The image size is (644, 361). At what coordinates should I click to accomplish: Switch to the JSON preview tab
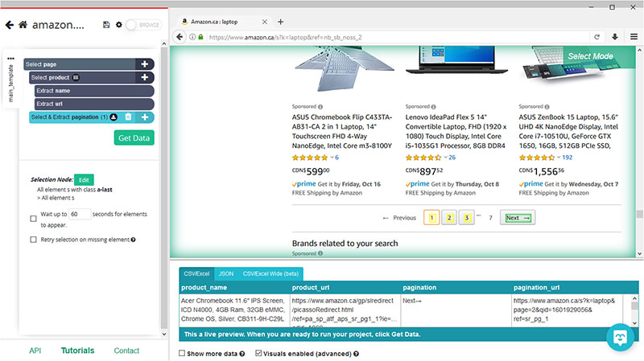226,273
